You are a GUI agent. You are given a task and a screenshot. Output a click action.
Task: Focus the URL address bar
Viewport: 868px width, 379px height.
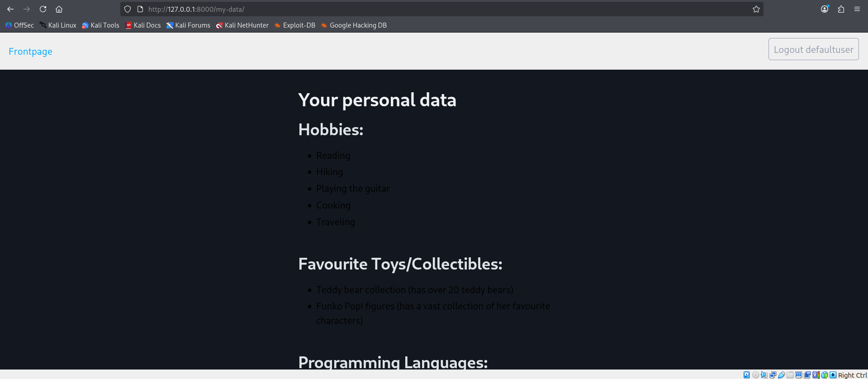(407, 9)
